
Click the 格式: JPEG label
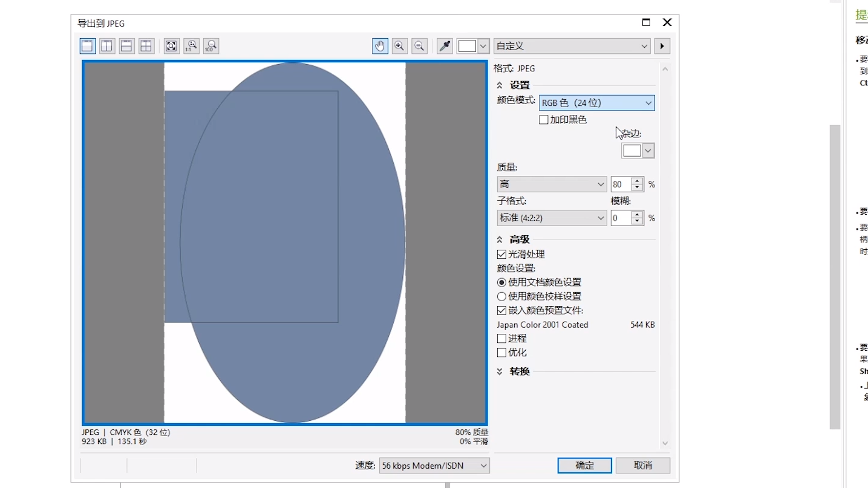(514, 68)
